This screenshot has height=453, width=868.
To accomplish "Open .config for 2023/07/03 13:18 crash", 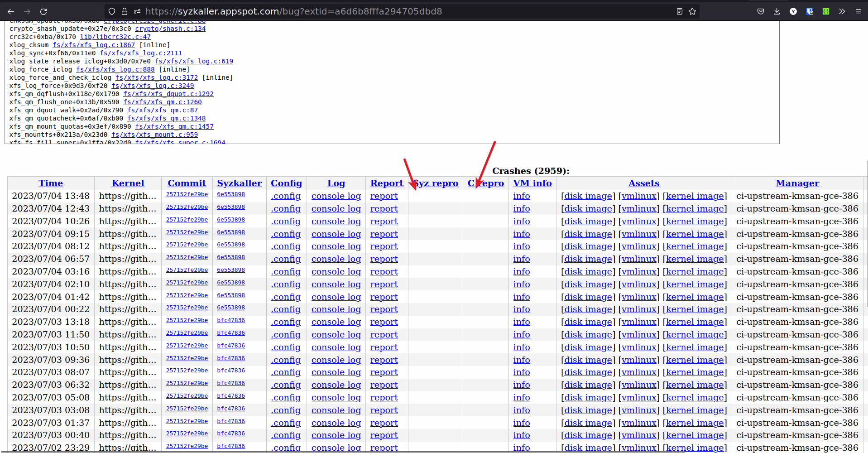I will click(x=286, y=322).
